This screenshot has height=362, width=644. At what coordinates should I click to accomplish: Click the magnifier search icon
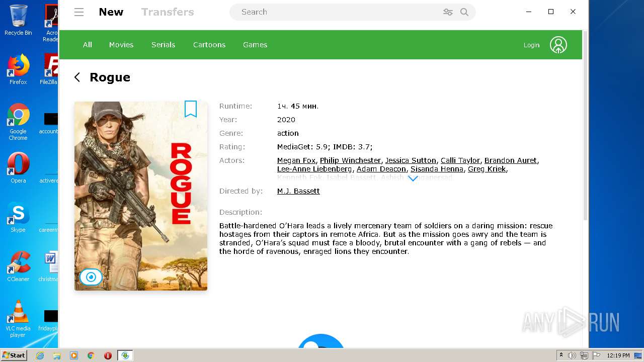click(464, 12)
